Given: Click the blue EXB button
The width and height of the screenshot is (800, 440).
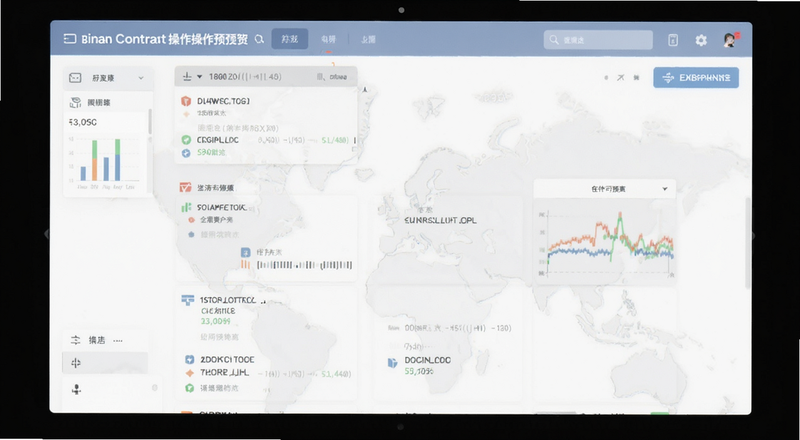Looking at the screenshot, I should point(696,78).
